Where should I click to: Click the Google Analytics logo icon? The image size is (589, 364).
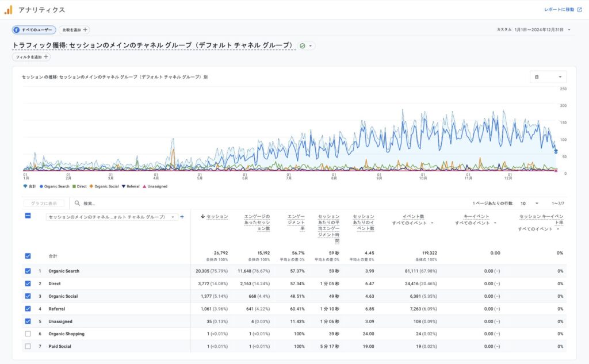[x=8, y=10]
